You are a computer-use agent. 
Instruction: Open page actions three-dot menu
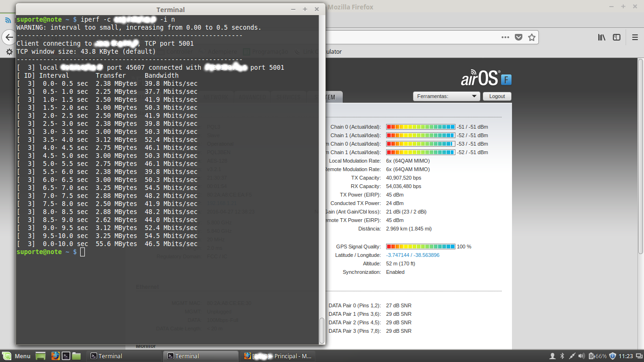click(505, 37)
